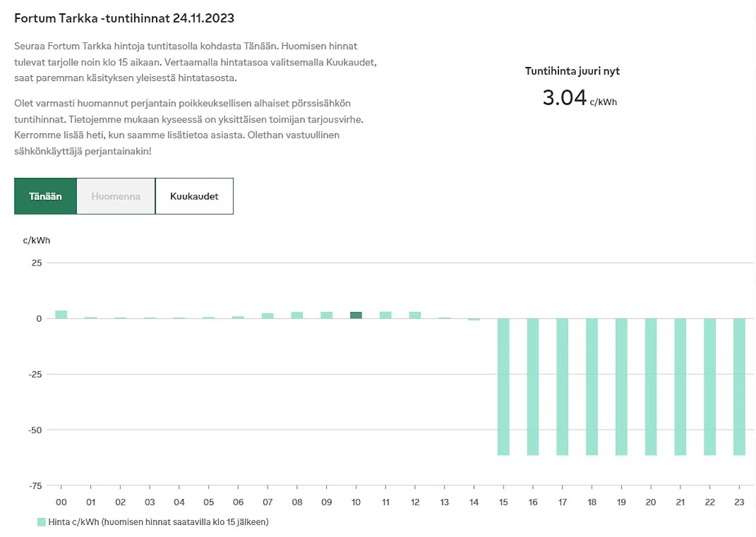Click the x-axis label 06
The width and height of the screenshot is (756, 537).
pos(238,503)
